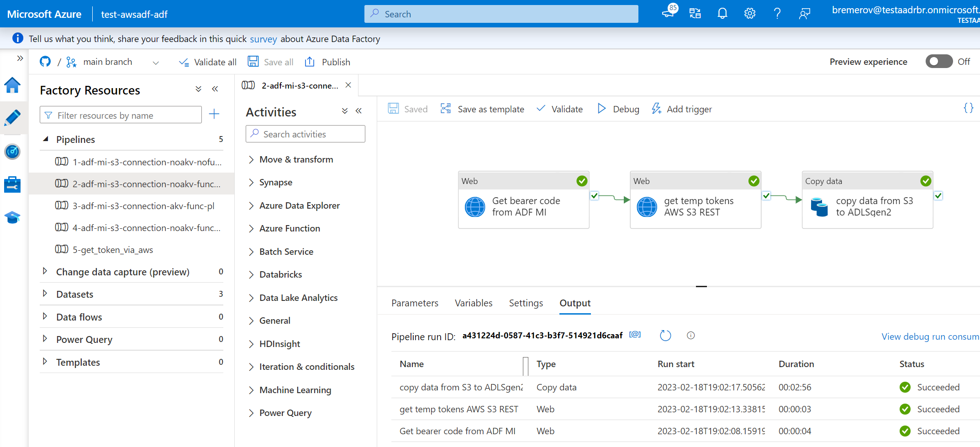This screenshot has width=980, height=447.
Task: Click the notifications bell icon
Action: pyautogui.click(x=722, y=14)
